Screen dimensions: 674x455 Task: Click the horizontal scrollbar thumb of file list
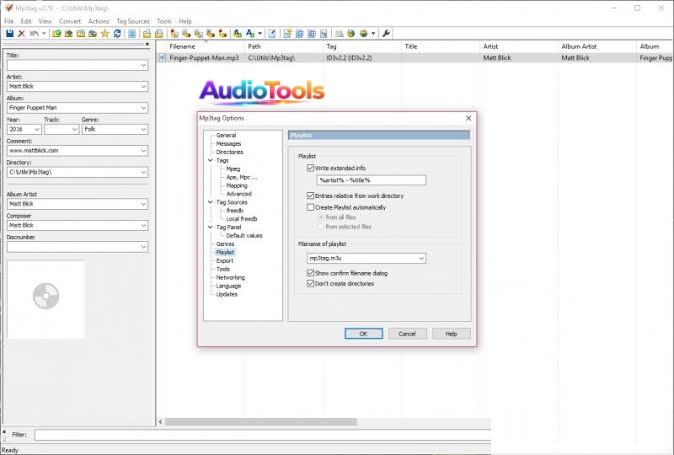[260, 422]
